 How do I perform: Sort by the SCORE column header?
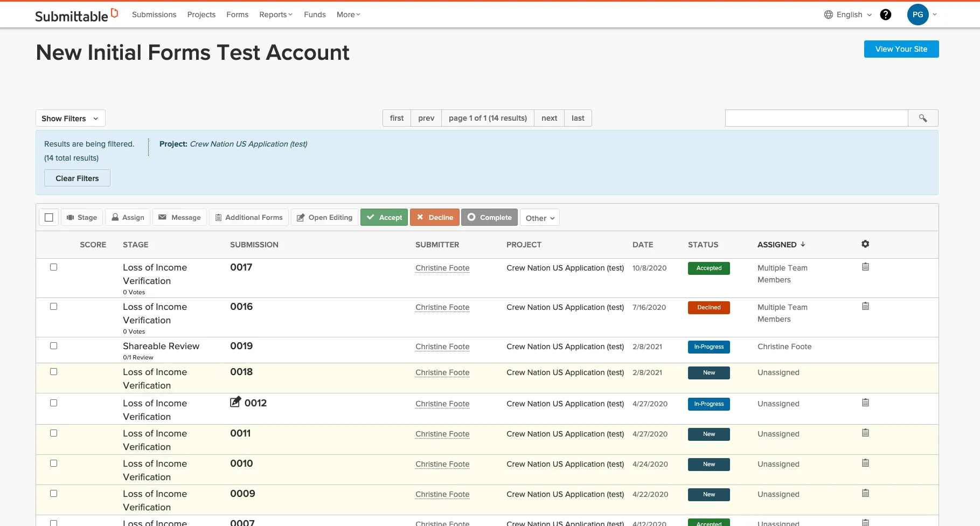tap(93, 245)
